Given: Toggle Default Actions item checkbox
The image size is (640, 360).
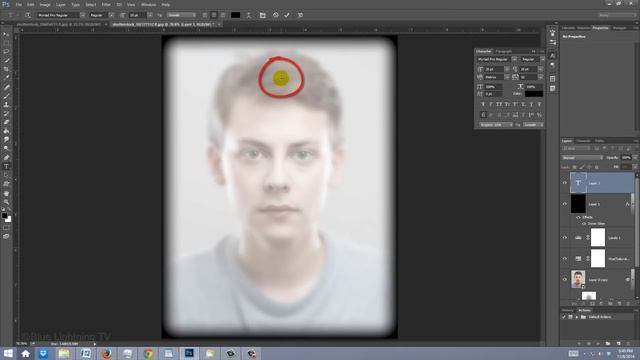Looking at the screenshot, I should pos(564,317).
